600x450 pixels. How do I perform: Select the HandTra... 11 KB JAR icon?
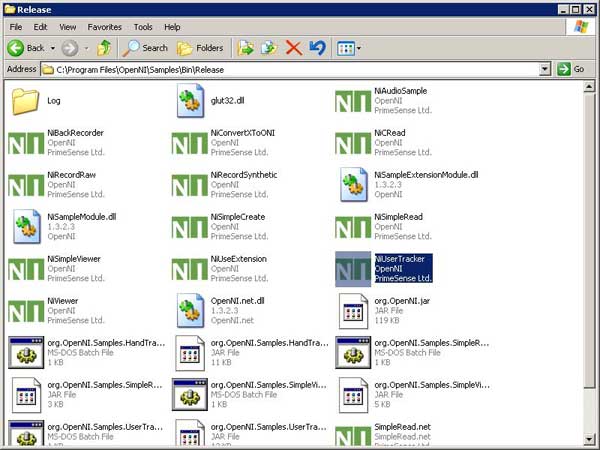click(190, 353)
